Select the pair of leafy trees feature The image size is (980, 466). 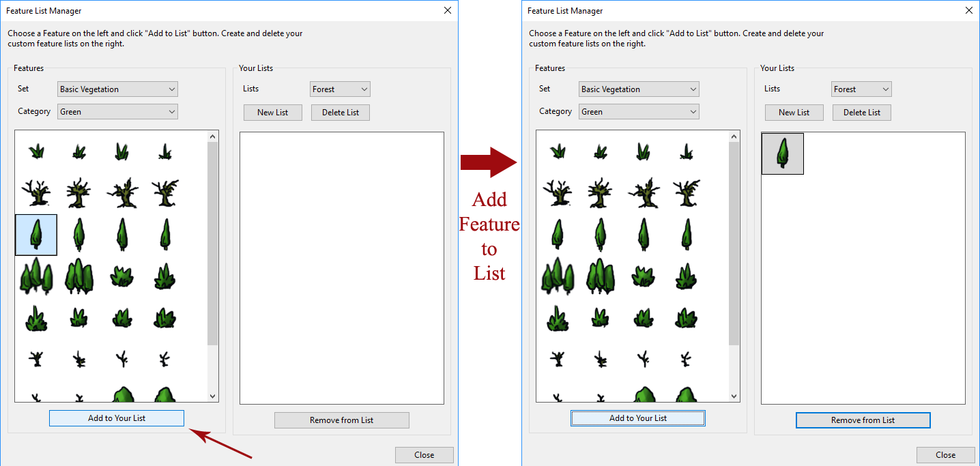pyautogui.click(x=79, y=276)
